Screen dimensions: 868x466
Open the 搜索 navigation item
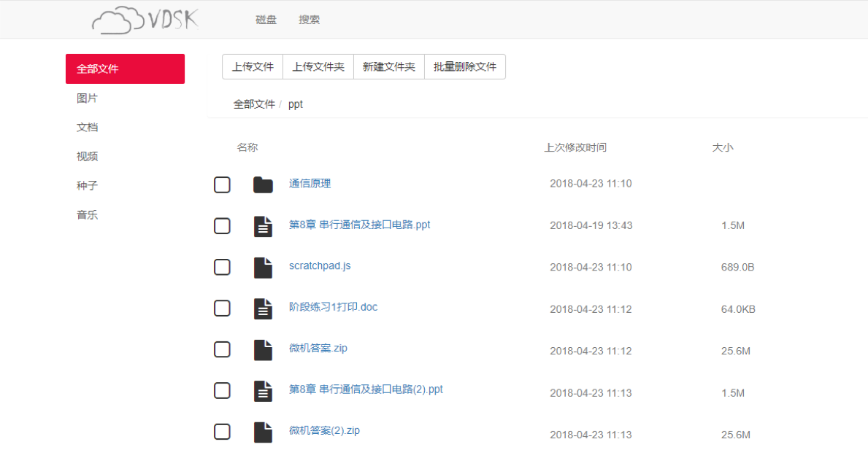tap(309, 20)
